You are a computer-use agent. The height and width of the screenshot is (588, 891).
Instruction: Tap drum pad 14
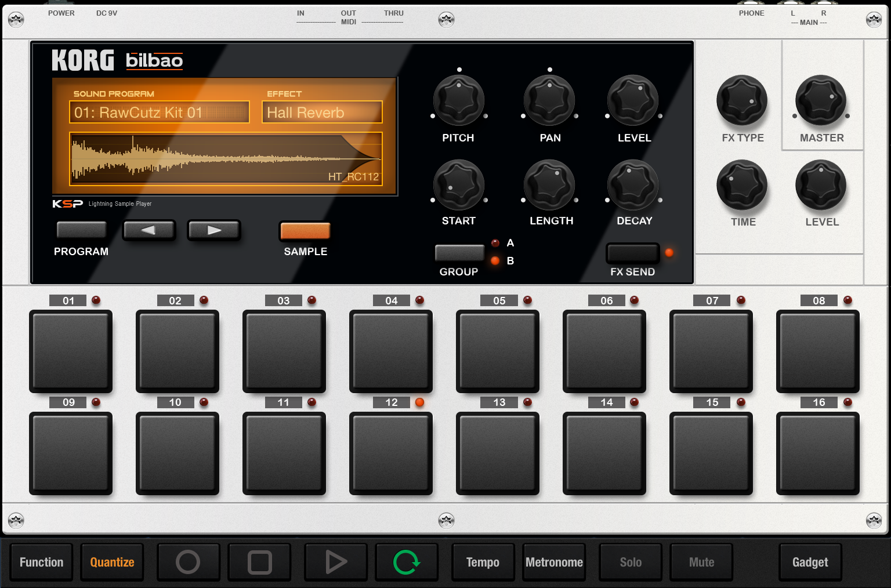click(604, 453)
